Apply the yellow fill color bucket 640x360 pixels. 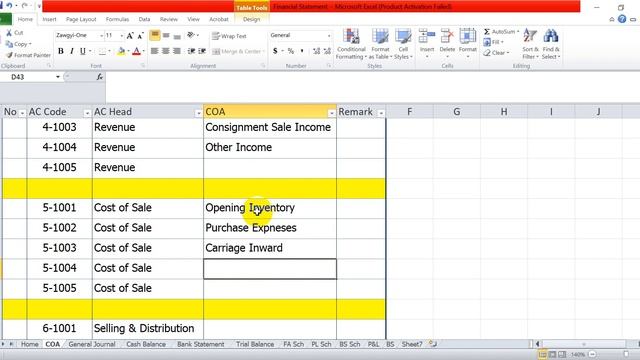121,51
